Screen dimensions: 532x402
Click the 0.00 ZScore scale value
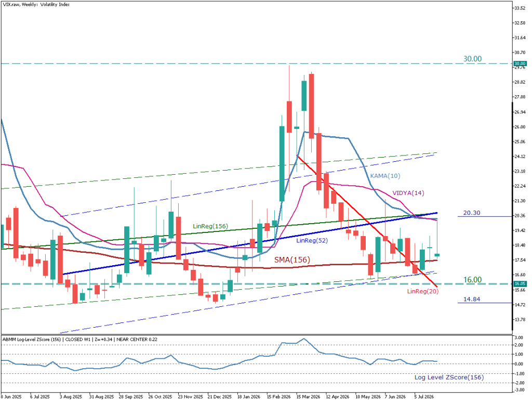point(519,364)
